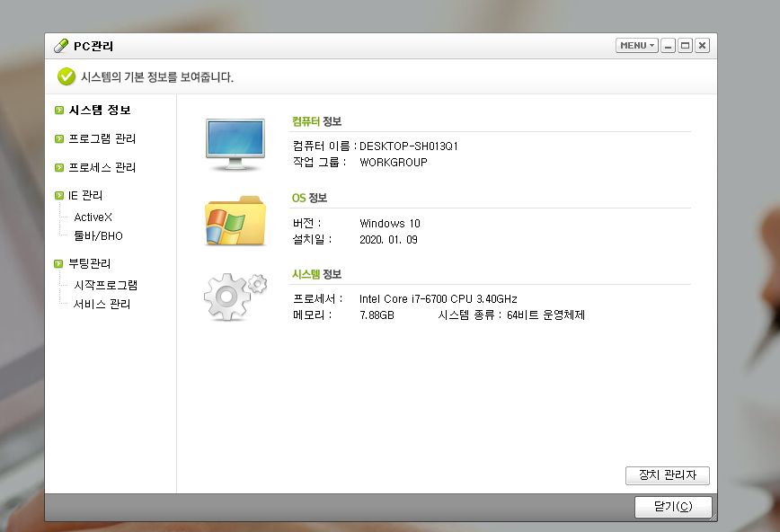Maximize the PC관리 window
The width and height of the screenshot is (780, 532).
[685, 45]
